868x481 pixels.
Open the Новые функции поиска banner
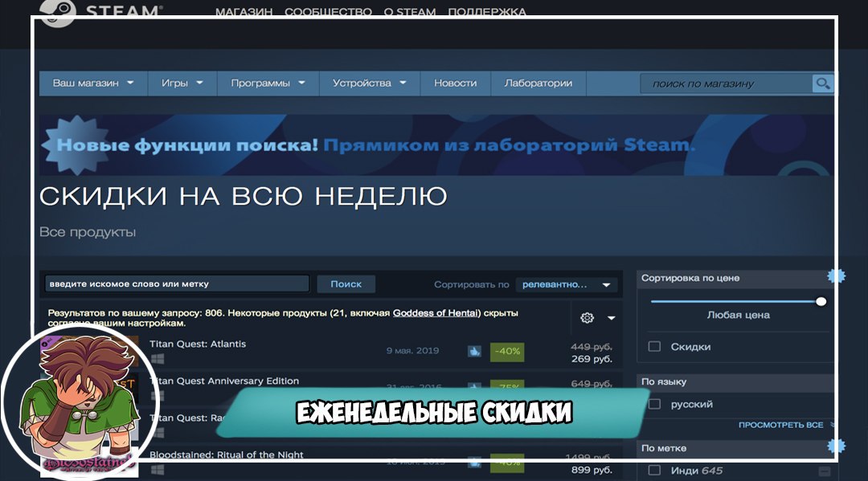point(436,145)
